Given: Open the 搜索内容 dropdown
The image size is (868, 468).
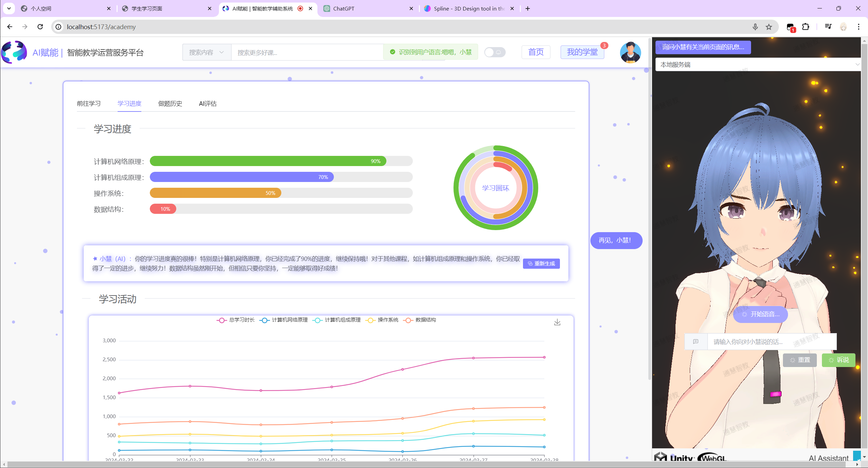Looking at the screenshot, I should coord(206,53).
